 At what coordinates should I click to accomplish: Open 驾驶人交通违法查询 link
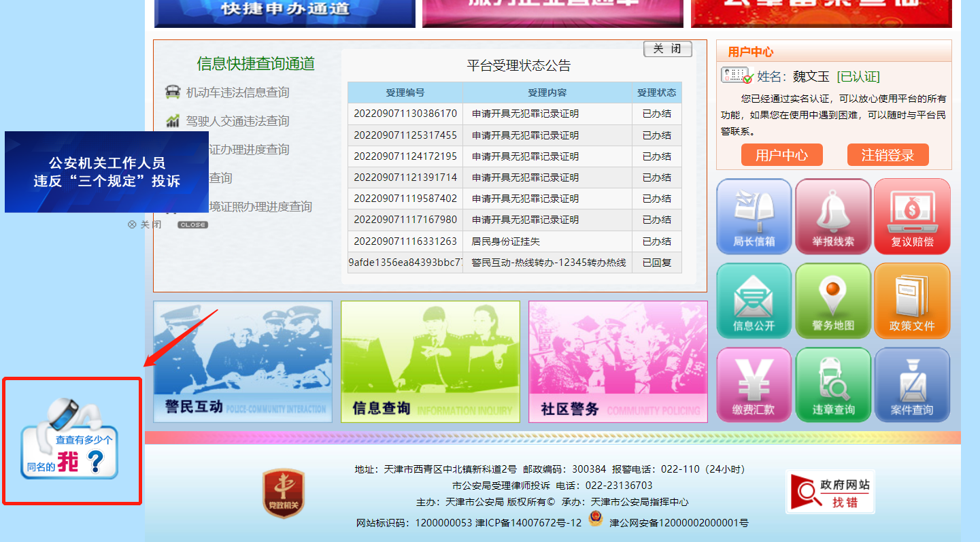237,121
